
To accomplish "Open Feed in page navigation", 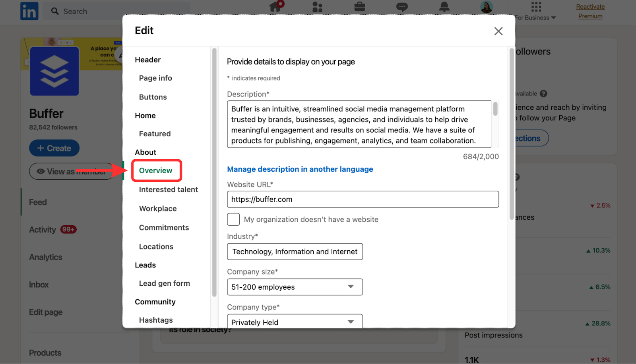I will tap(38, 202).
